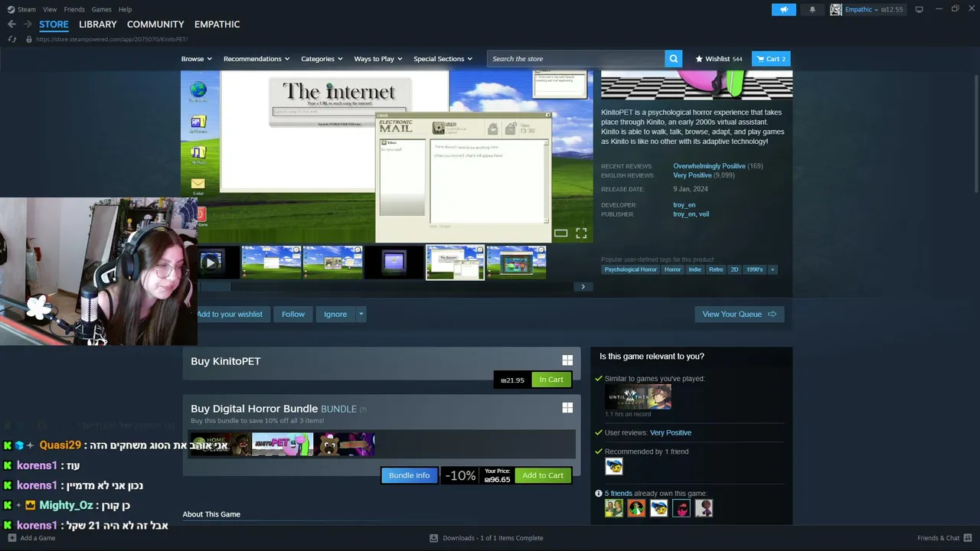The height and width of the screenshot is (551, 980).
Task: Open the KinitoPET capsule in the bundle
Action: 283,444
